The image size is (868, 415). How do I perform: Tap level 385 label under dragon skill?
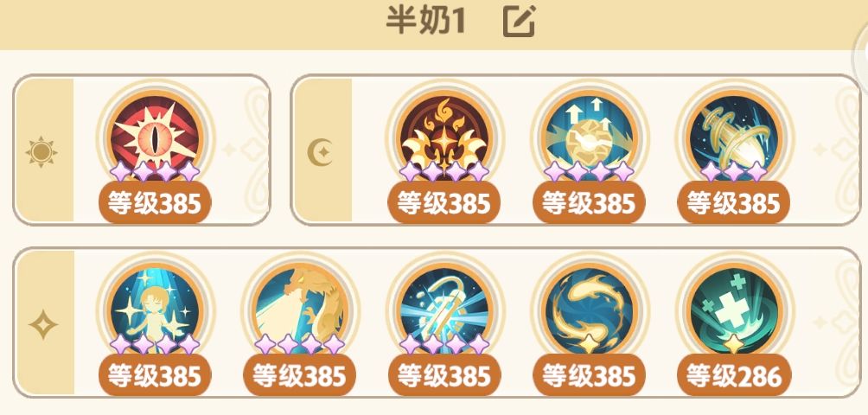pyautogui.click(x=299, y=376)
